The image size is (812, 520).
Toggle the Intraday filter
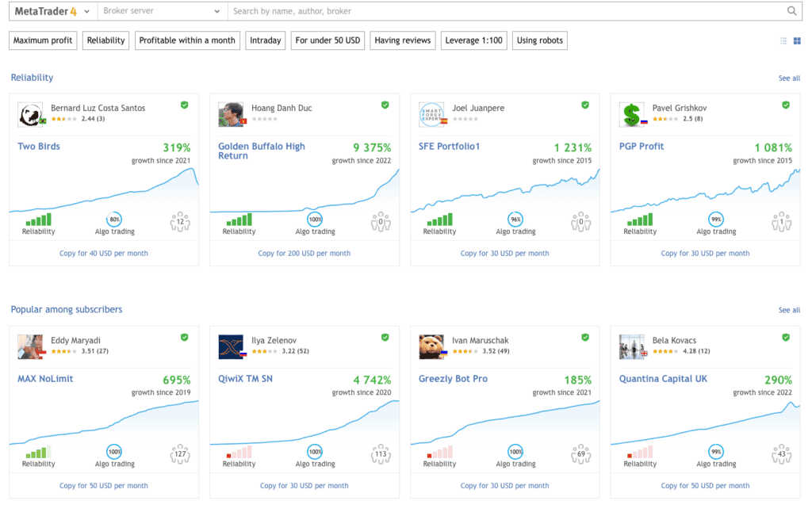coord(266,40)
